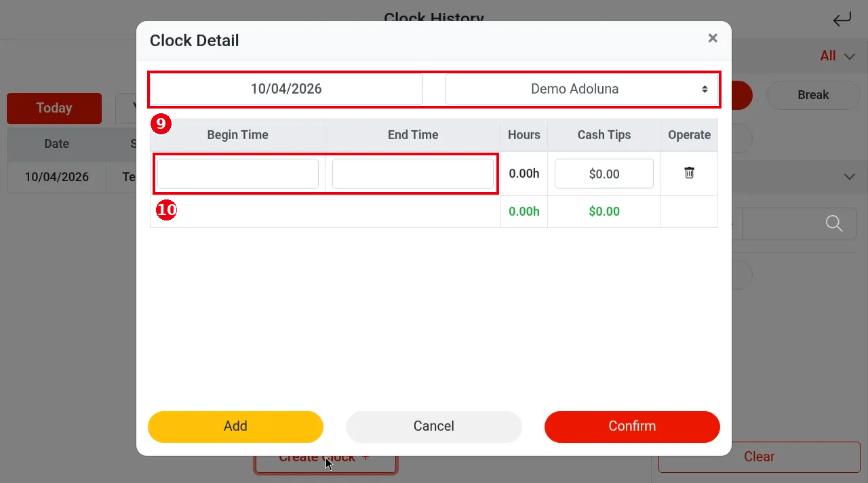
Task: Click the Operate column header
Action: tap(689, 135)
